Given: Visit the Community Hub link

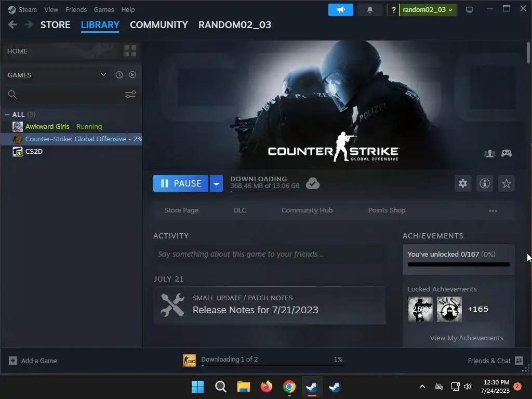Looking at the screenshot, I should click(x=307, y=210).
